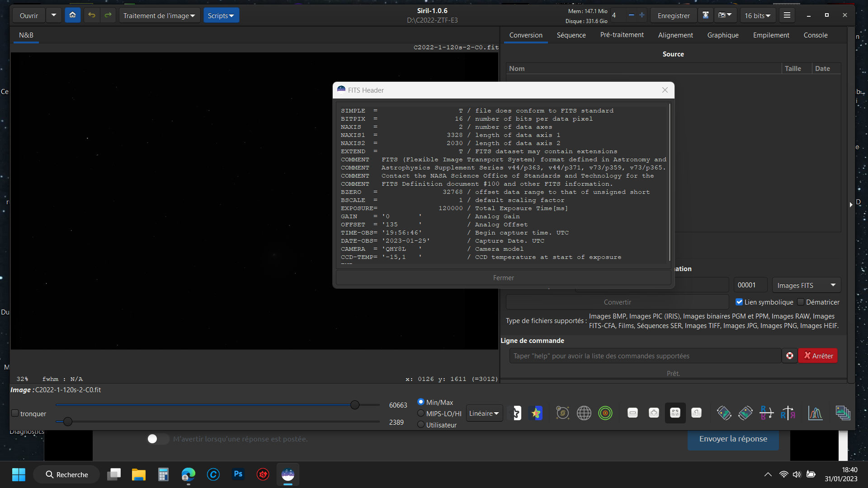Image resolution: width=868 pixels, height=488 pixels.
Task: Click the Home directory icon
Action: pyautogui.click(x=72, y=15)
